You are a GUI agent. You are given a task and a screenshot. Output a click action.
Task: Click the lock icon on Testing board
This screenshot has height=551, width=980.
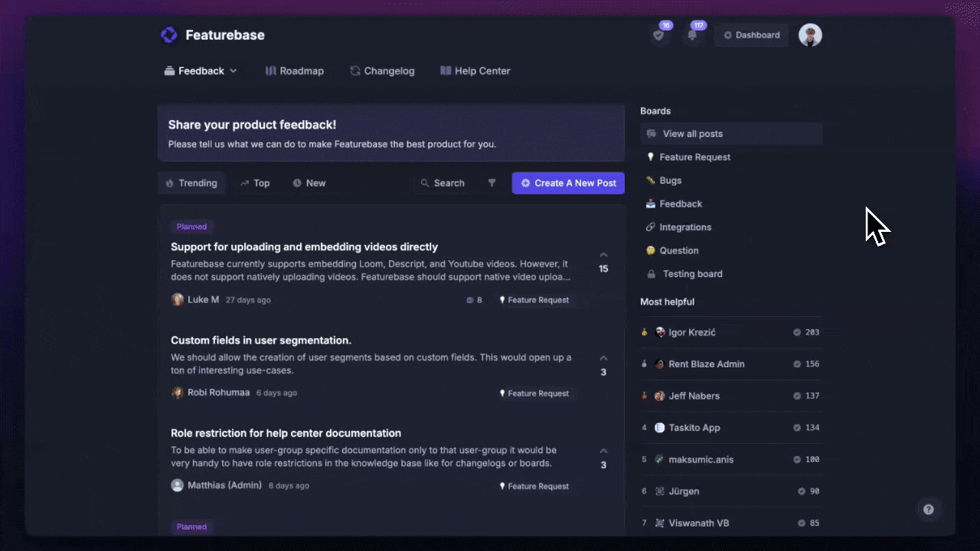tap(651, 274)
